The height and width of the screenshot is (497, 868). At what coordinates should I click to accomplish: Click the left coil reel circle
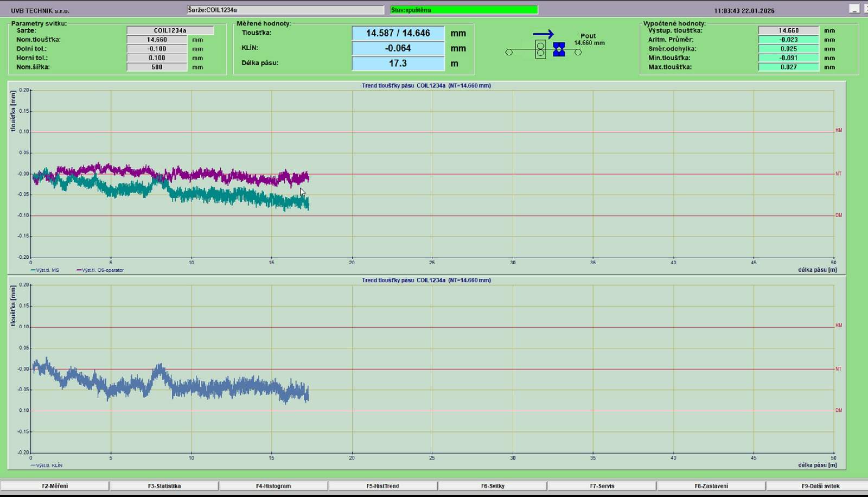[509, 52]
